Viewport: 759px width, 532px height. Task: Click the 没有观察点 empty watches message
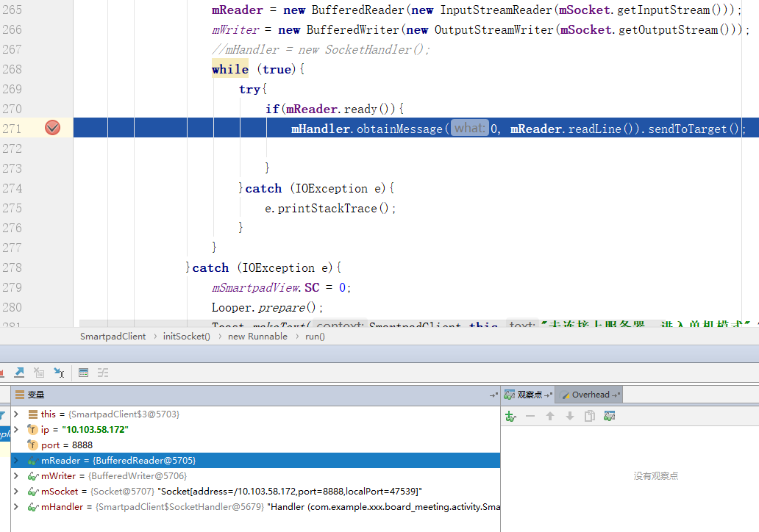click(656, 476)
